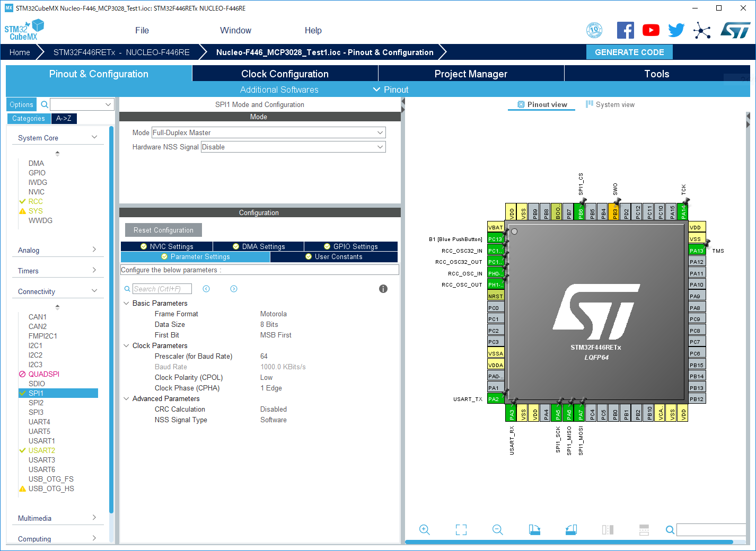Select the PB3 SWO pin
The image size is (756, 551).
point(615,211)
